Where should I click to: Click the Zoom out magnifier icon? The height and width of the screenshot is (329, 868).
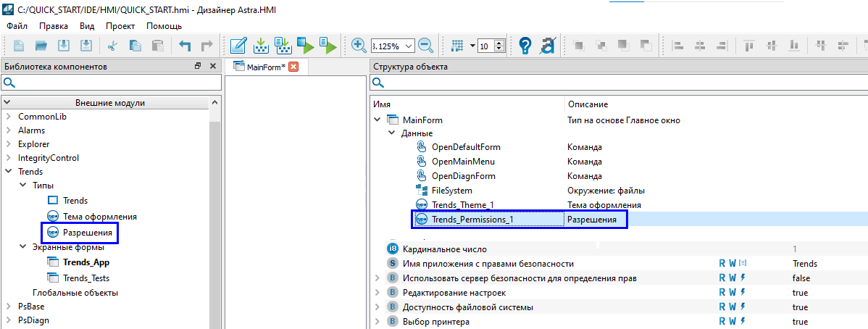coord(425,46)
